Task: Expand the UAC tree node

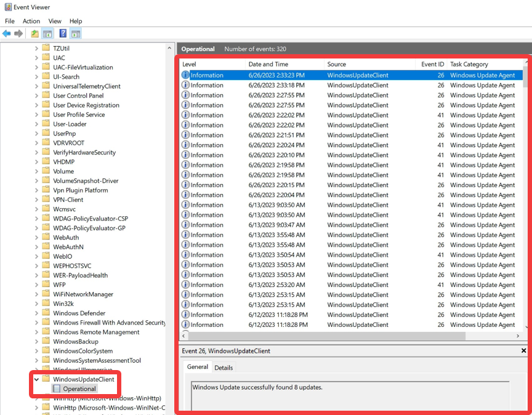Action: point(36,58)
